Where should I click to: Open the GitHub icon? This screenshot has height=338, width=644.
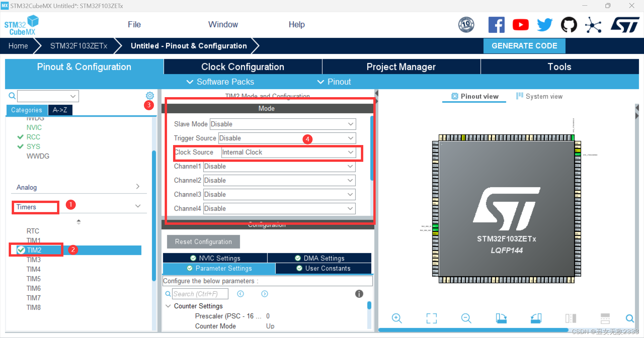coord(569,25)
